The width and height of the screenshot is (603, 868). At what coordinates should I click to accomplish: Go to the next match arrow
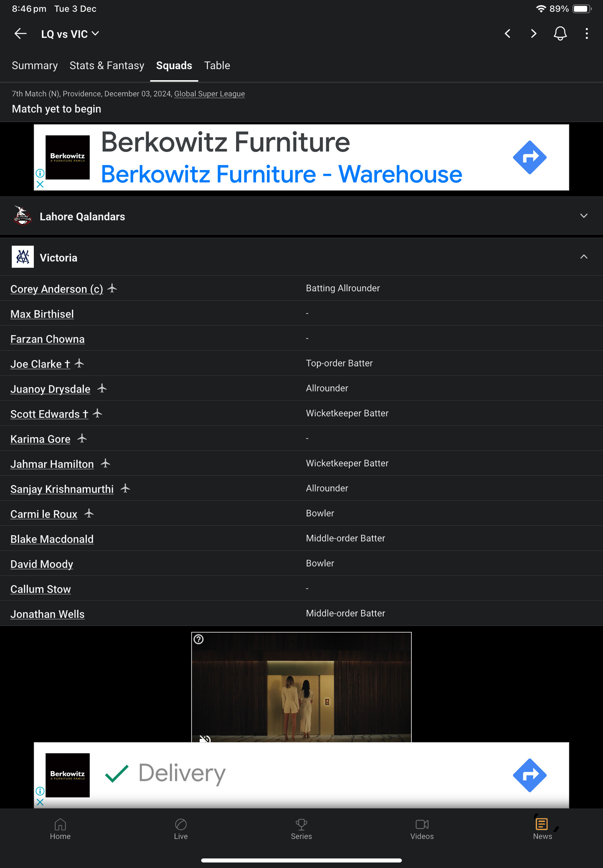[x=534, y=33]
